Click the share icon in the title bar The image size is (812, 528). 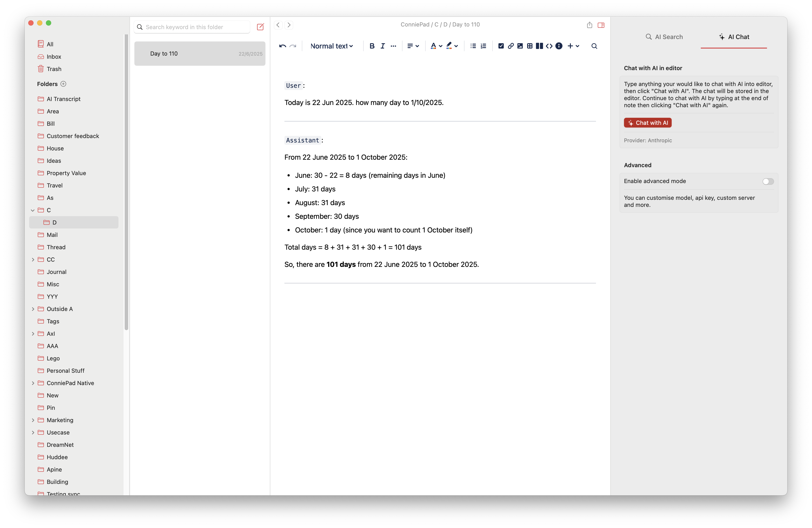click(x=589, y=25)
